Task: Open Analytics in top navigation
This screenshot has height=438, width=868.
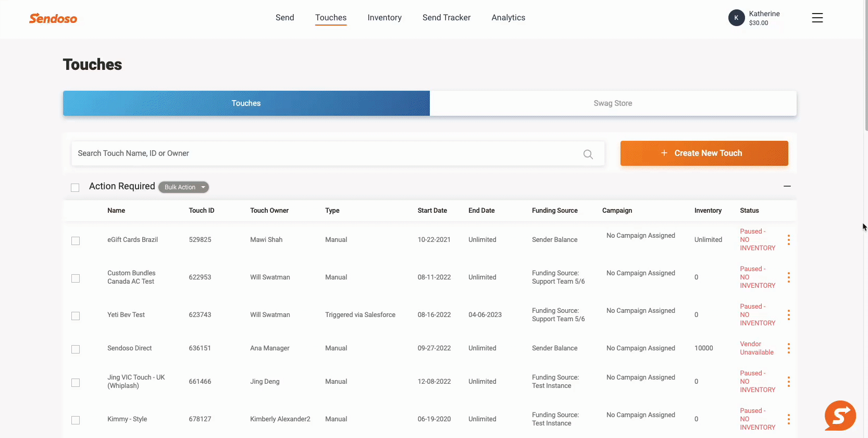Action: click(x=509, y=18)
